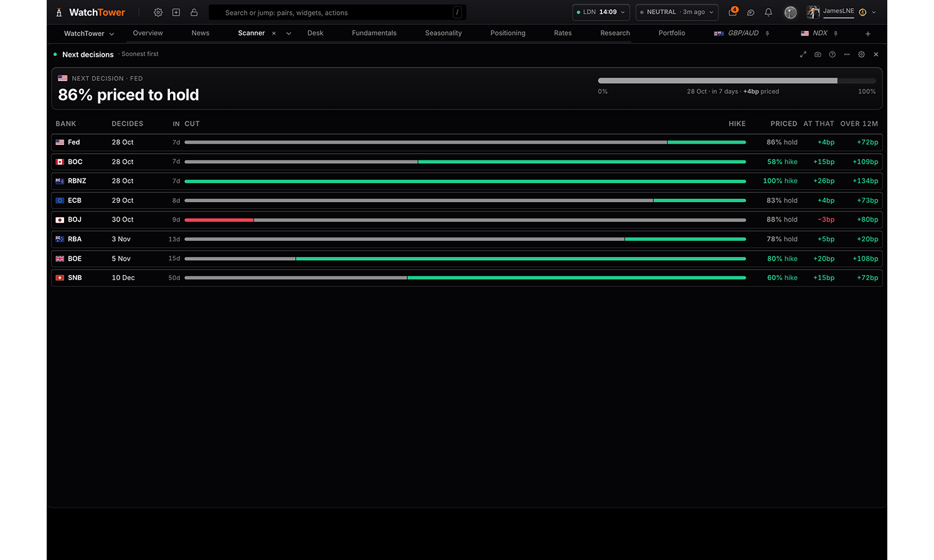Switch to the Rates tab
Viewport: 934px width, 560px height.
tap(563, 34)
